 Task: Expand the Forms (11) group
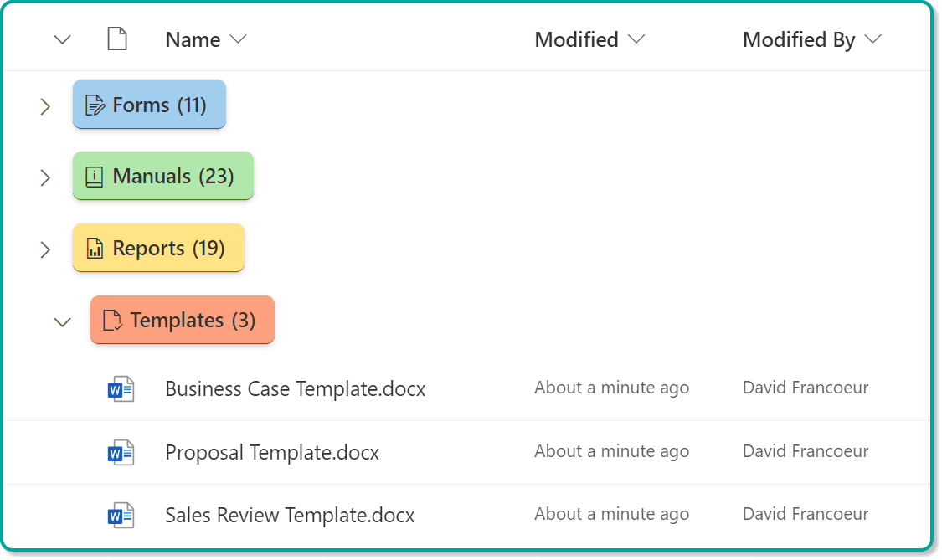[x=45, y=106]
